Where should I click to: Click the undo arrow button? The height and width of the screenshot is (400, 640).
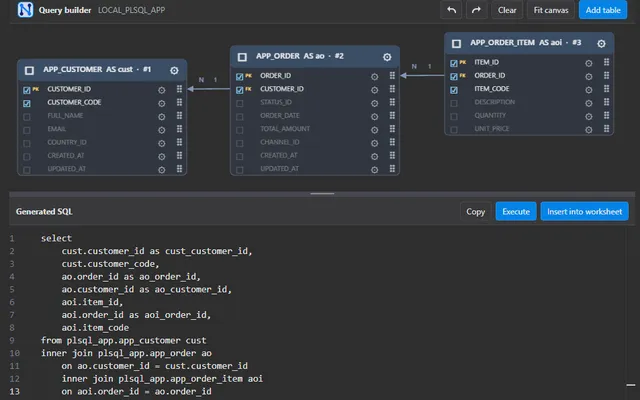pos(451,10)
